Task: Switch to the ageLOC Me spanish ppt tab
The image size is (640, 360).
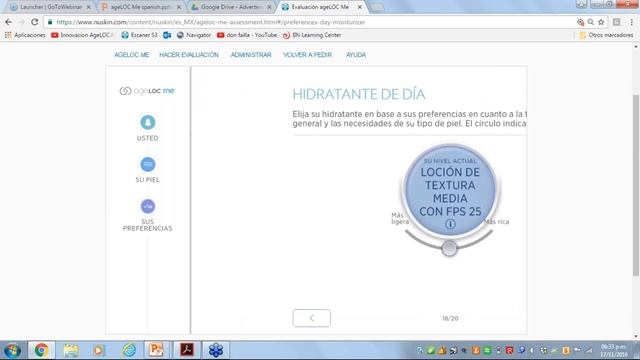Action: tap(140, 7)
